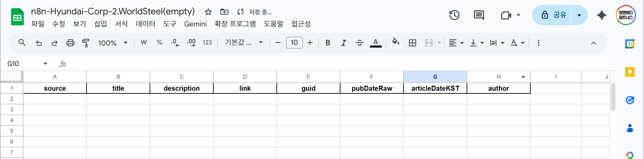Increase font size plus button
Image resolution: width=644 pixels, height=159 pixels.
tap(310, 43)
